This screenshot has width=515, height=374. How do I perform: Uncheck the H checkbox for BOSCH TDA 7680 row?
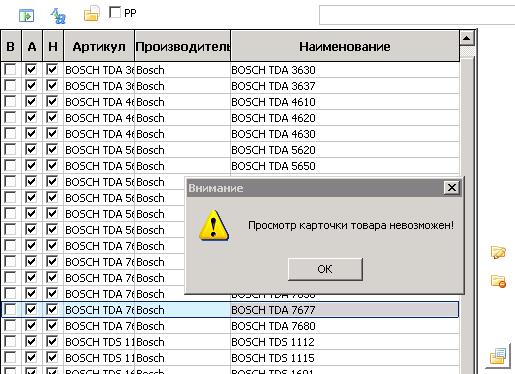point(52,326)
